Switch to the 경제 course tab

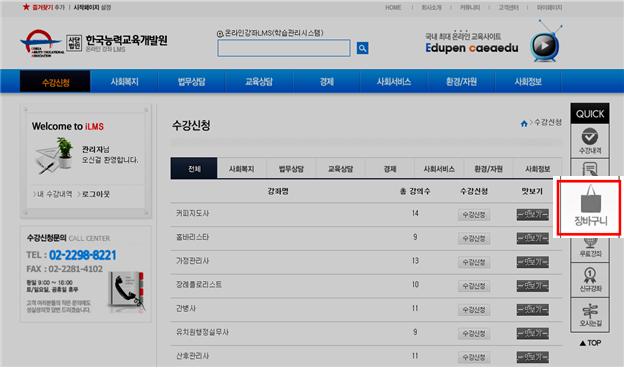point(390,169)
